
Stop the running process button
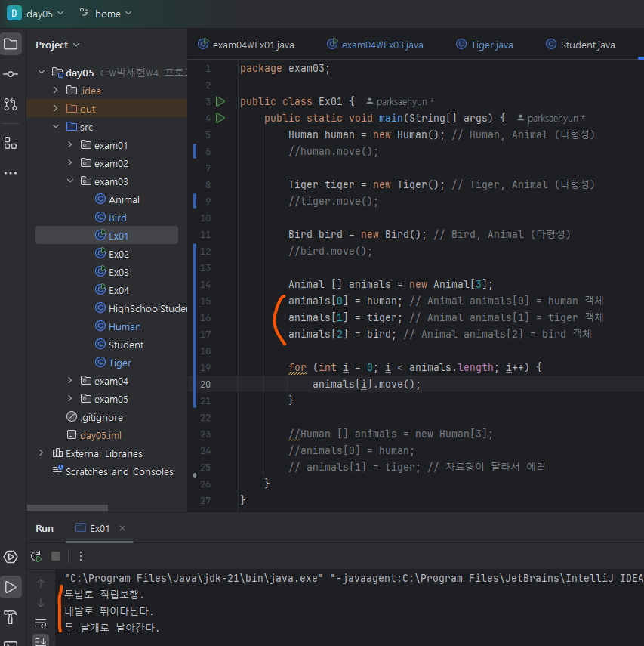pyautogui.click(x=56, y=556)
